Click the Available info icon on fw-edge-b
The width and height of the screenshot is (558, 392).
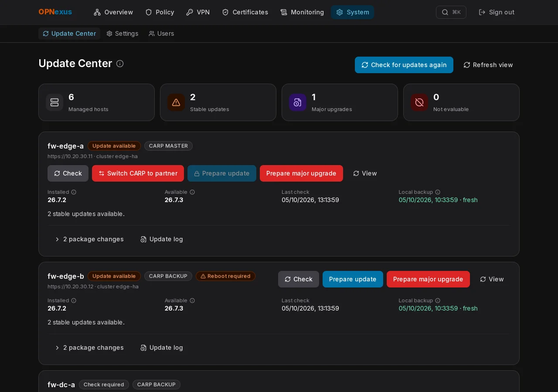click(192, 301)
